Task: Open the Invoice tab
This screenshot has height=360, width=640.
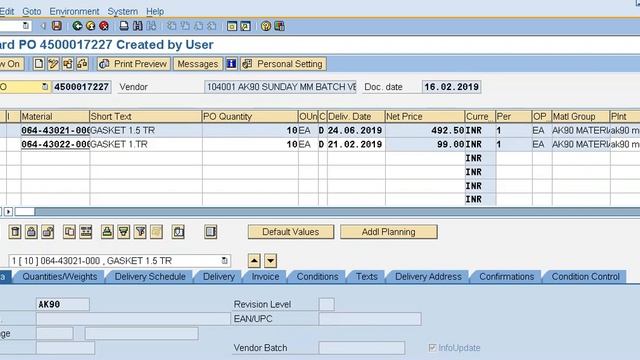Action: point(265,276)
